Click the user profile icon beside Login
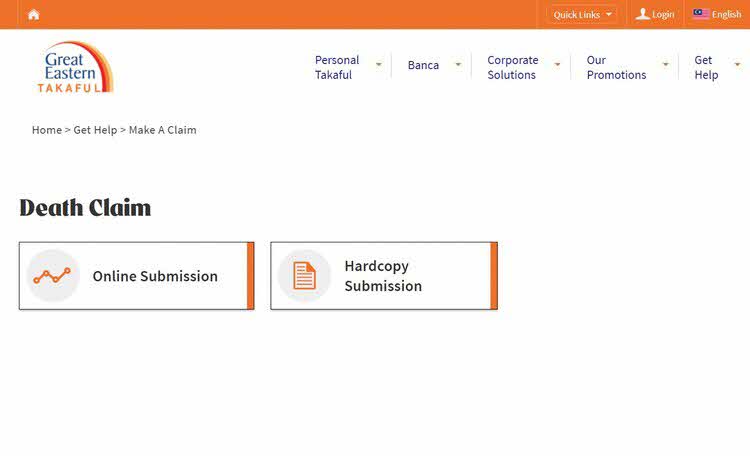This screenshot has width=750, height=456. click(642, 14)
